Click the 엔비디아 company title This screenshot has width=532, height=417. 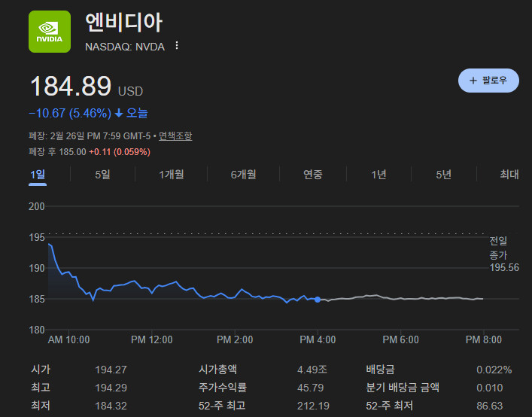pos(124,23)
